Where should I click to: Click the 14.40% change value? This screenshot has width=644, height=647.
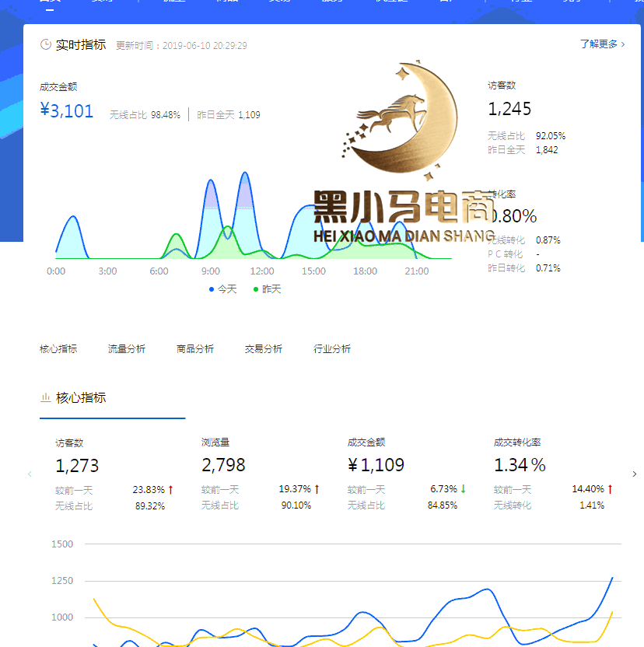(x=588, y=489)
